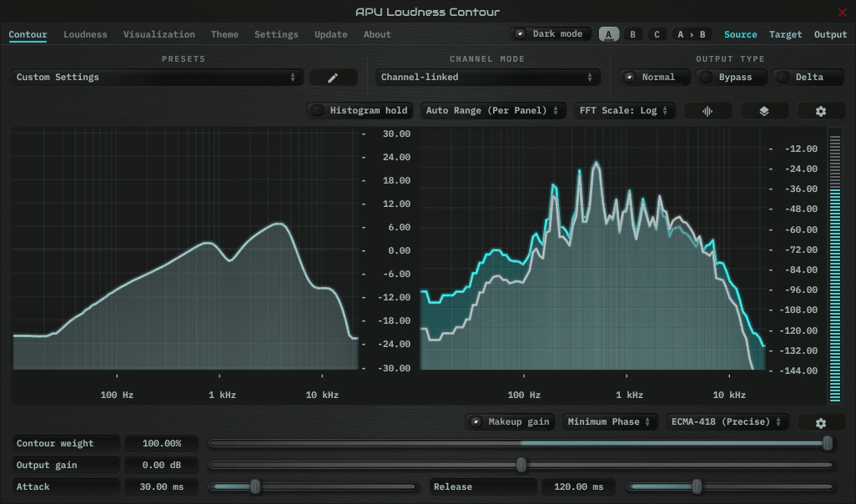Open the gear settings beside ECMA-418
The height and width of the screenshot is (504, 856).
[x=820, y=422]
